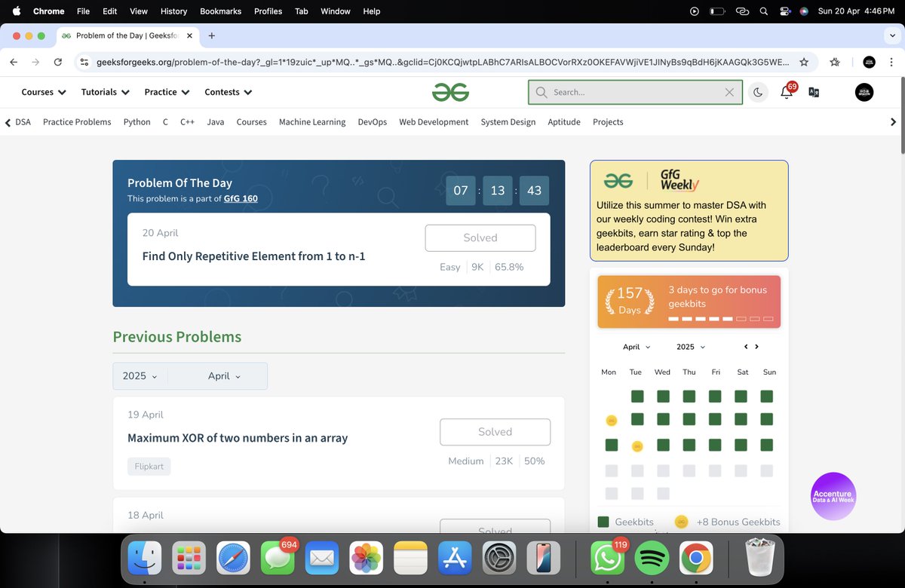The height and width of the screenshot is (588, 905).
Task: Go back in Chrome
Action: [14, 63]
